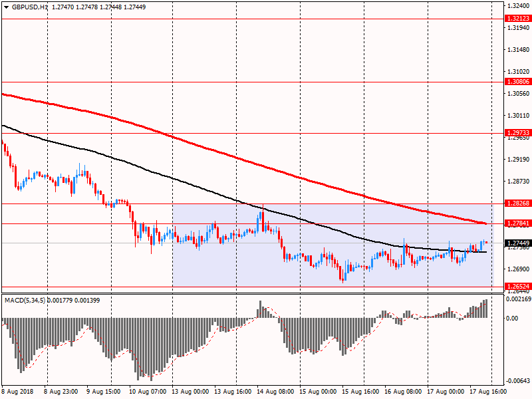Select the 1.31480 price axis label
Image resolution: width=532 pixels, height=399 pixels.
coord(519,49)
